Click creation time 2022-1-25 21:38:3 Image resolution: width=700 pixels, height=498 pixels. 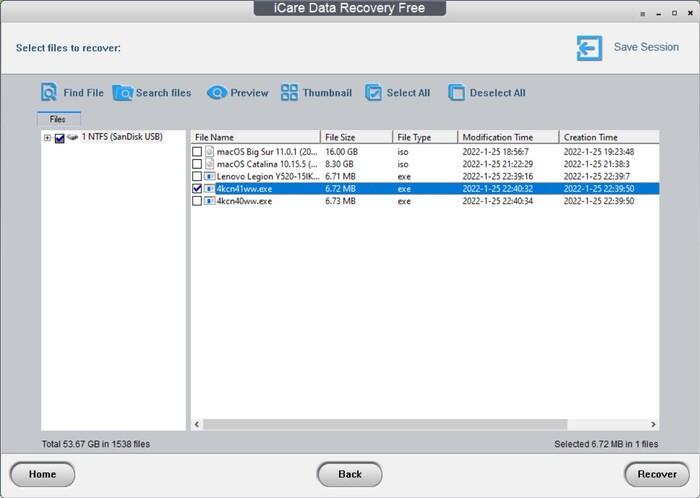pyautogui.click(x=596, y=164)
